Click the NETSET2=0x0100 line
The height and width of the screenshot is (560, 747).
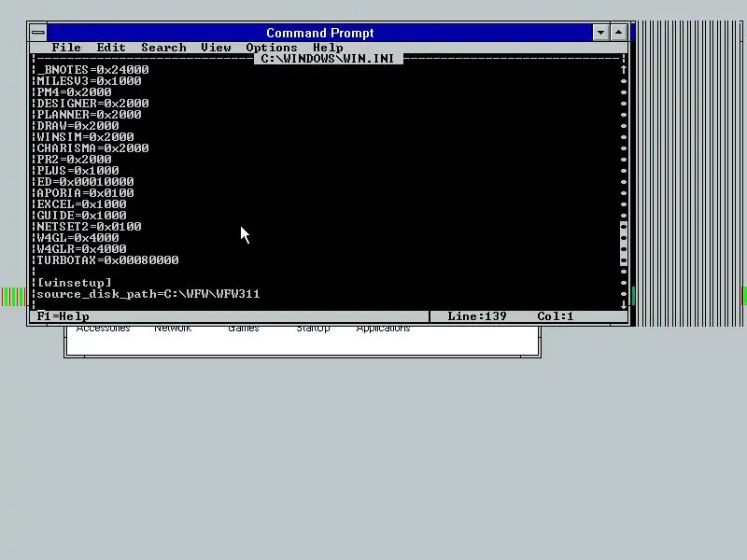point(89,226)
